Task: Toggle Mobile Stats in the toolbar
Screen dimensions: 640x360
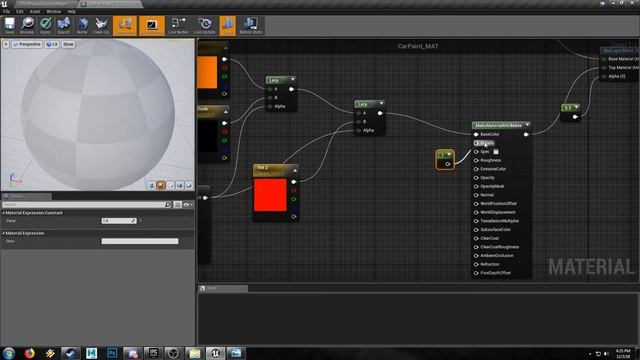Action: (x=251, y=25)
